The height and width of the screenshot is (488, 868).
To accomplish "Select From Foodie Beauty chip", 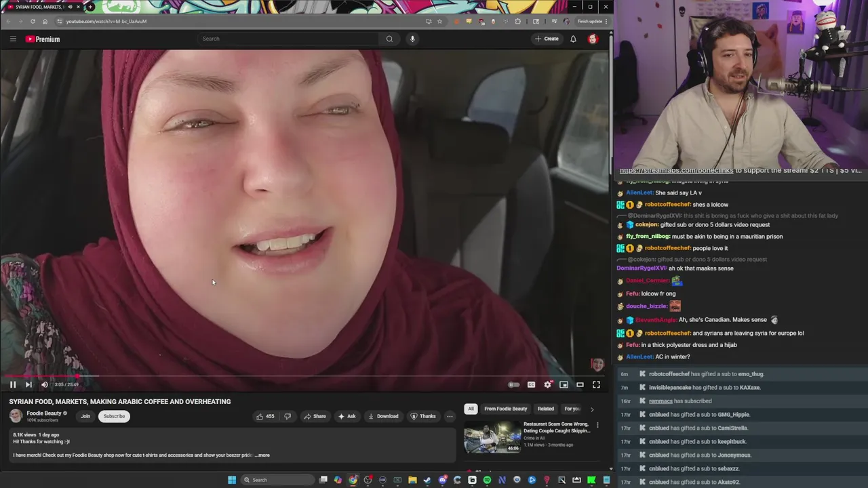I will click(x=505, y=409).
